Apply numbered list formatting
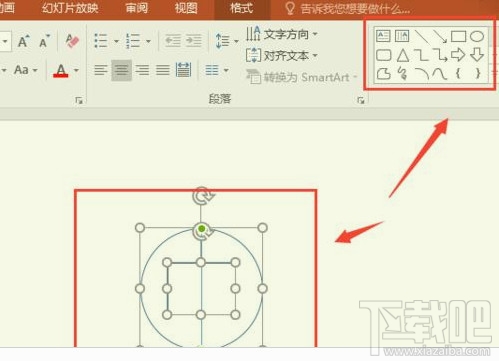This screenshot has height=361, width=499. coord(133,41)
